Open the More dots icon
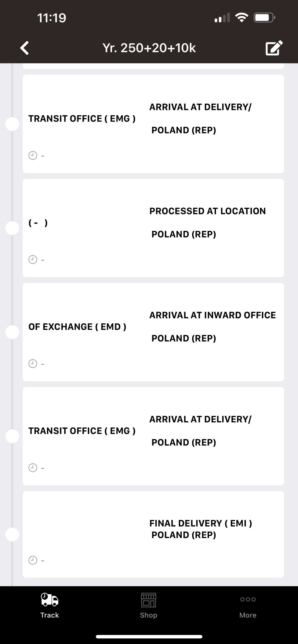298x644 pixels. (x=248, y=599)
